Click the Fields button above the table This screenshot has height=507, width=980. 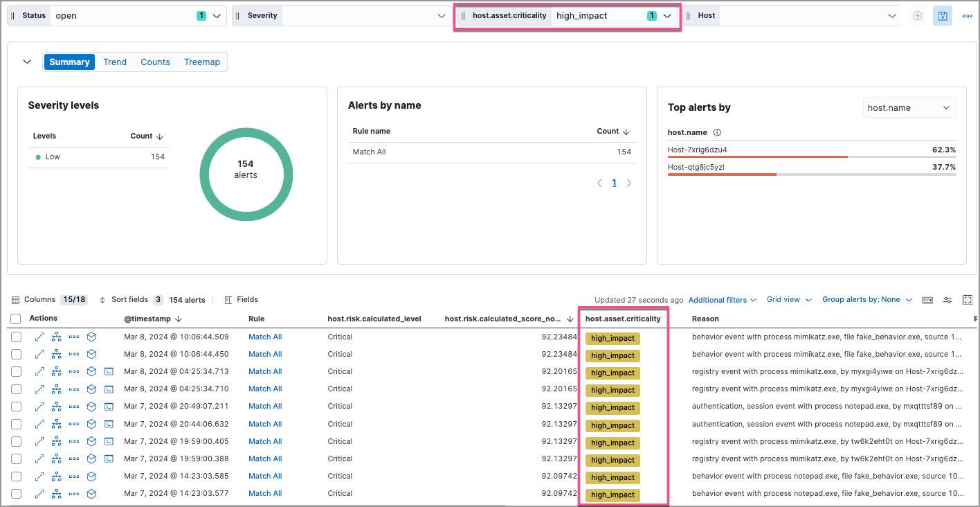[242, 299]
